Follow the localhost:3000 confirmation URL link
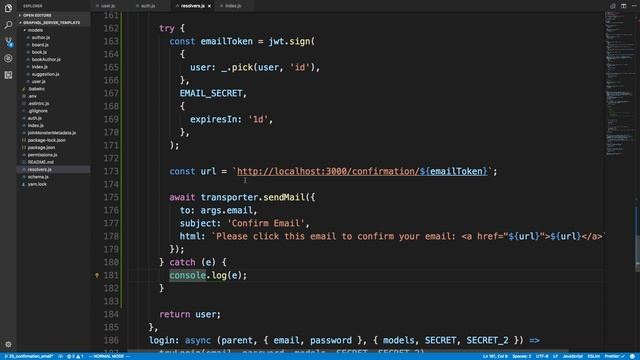This screenshot has height=360, width=640. 362,171
